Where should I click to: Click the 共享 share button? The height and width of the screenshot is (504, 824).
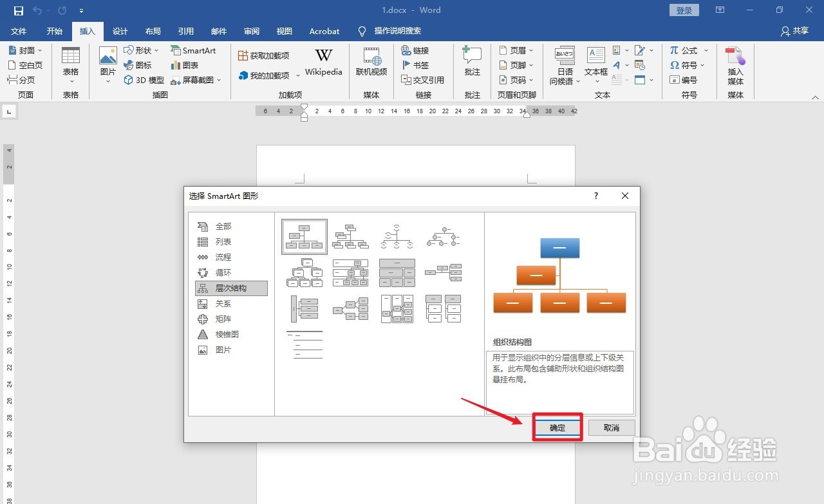tap(794, 31)
